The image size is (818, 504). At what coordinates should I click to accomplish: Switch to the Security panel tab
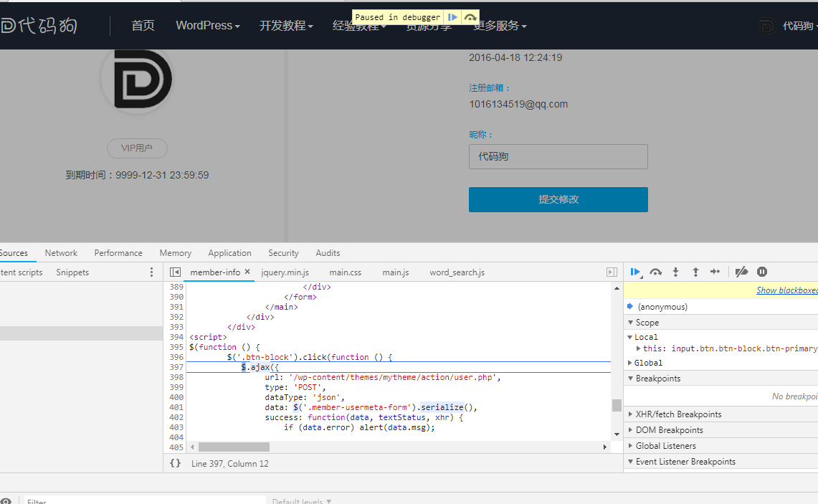[x=283, y=253]
